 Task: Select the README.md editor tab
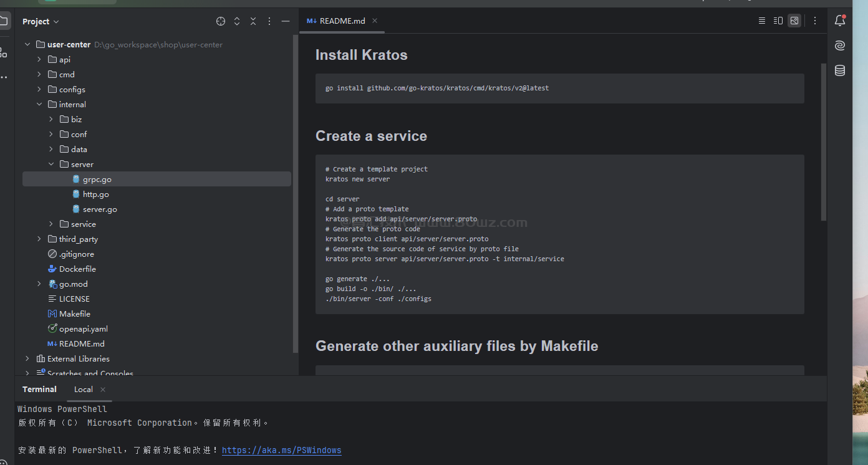[x=342, y=21]
